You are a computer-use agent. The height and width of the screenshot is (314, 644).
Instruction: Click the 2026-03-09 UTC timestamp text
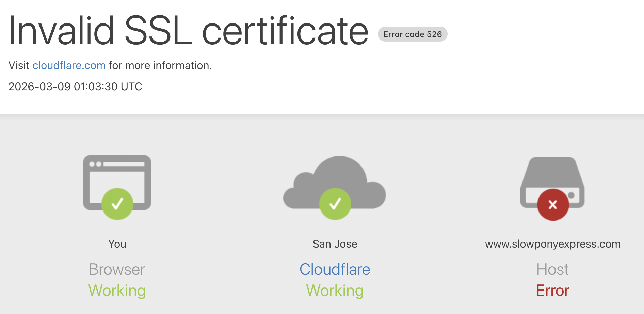(75, 87)
